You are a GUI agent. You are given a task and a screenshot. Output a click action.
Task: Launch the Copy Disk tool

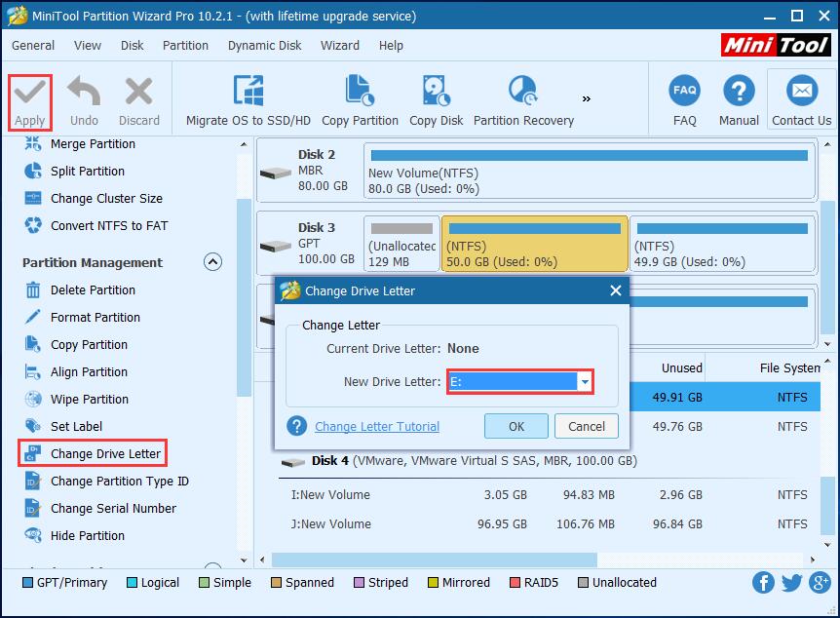tap(436, 92)
